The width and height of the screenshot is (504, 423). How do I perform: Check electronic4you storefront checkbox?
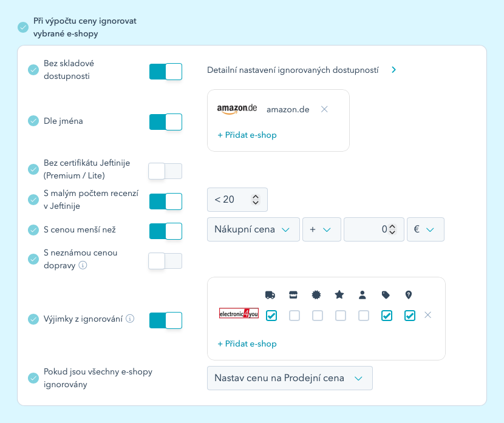[x=295, y=316]
